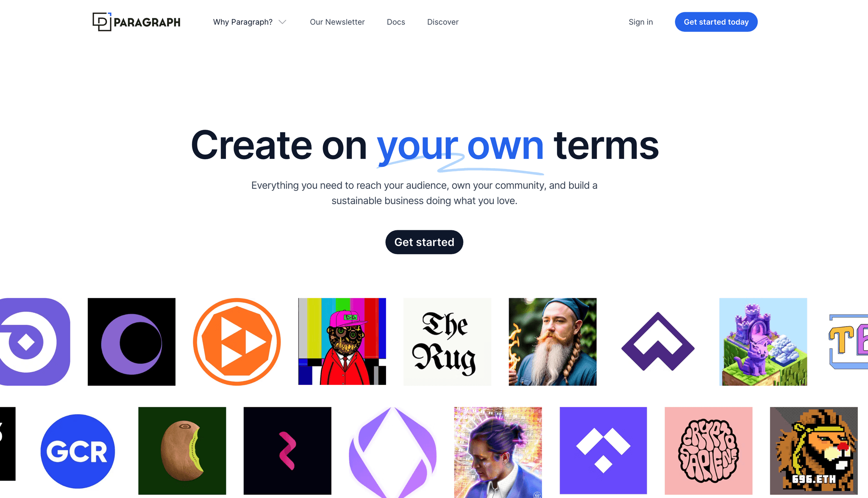Screen dimensions: 868x498
Task: Click the Docs navigation link
Action: 395,22
